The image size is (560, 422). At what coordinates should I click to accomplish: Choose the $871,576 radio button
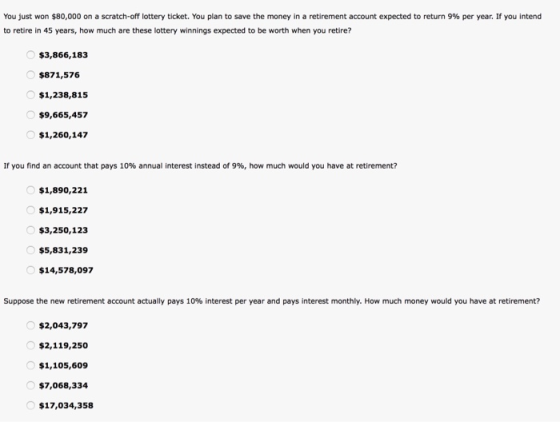pyautogui.click(x=31, y=75)
